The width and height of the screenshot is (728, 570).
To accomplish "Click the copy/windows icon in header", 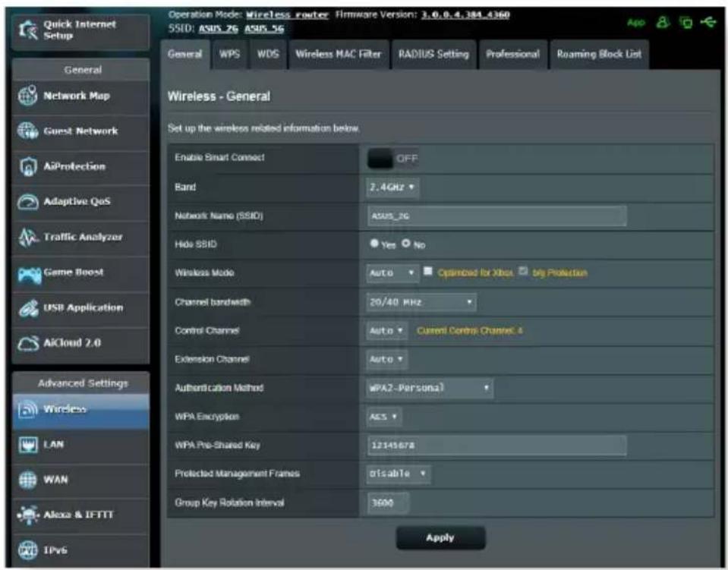I will click(x=685, y=22).
